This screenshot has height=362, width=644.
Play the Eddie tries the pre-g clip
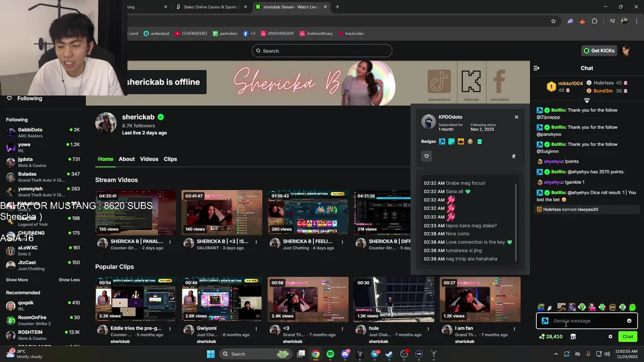click(x=136, y=300)
